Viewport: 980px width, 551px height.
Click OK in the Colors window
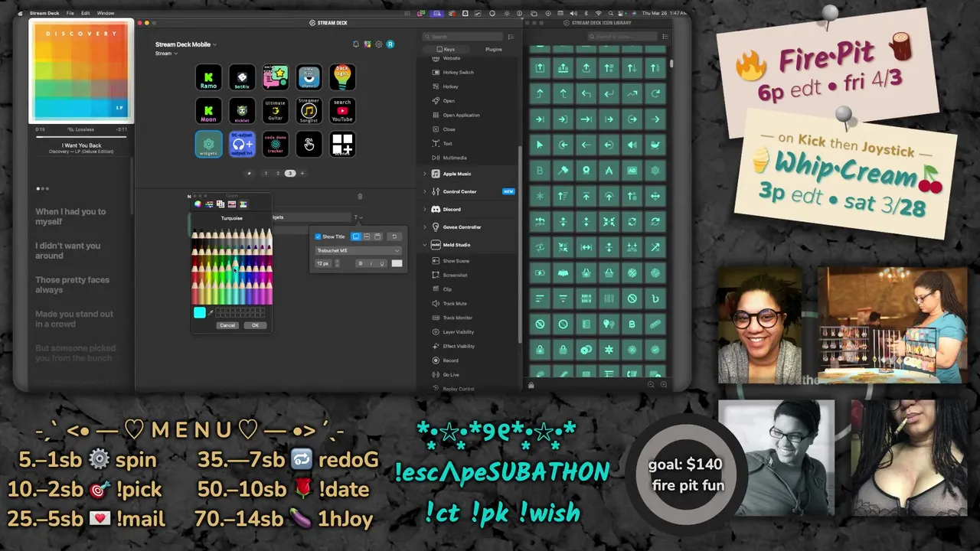pos(256,325)
